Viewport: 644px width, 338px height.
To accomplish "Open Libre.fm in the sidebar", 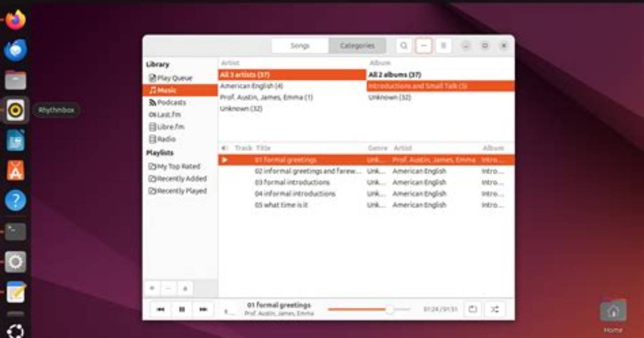I will (x=180, y=127).
